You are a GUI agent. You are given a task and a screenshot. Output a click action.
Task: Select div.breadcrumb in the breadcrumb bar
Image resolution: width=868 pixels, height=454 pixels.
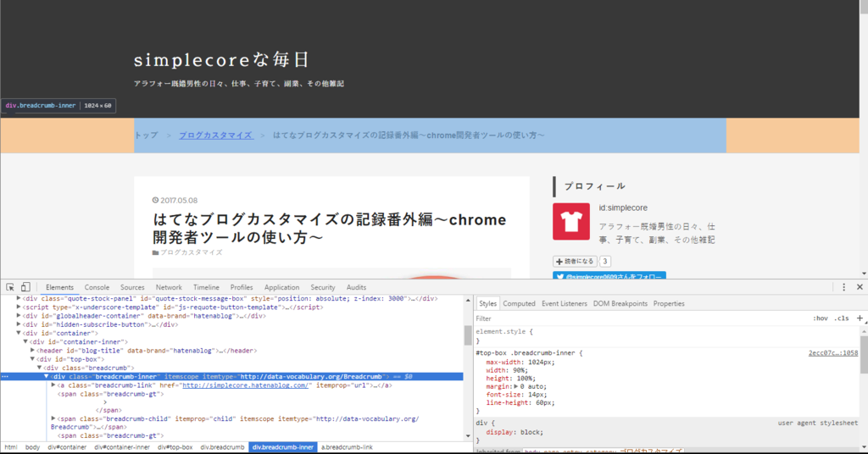222,447
